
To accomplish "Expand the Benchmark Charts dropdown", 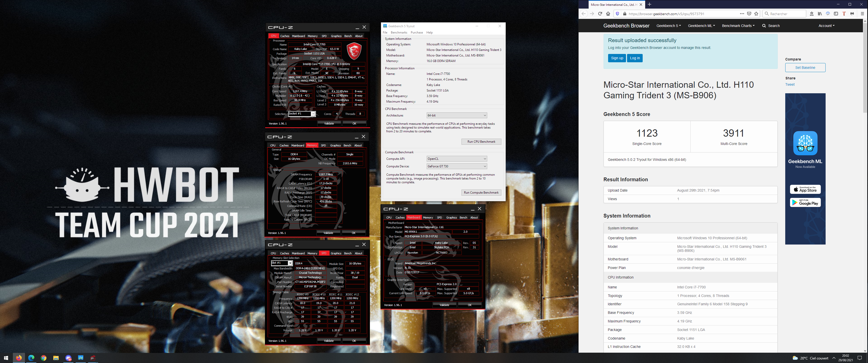I will coord(738,26).
